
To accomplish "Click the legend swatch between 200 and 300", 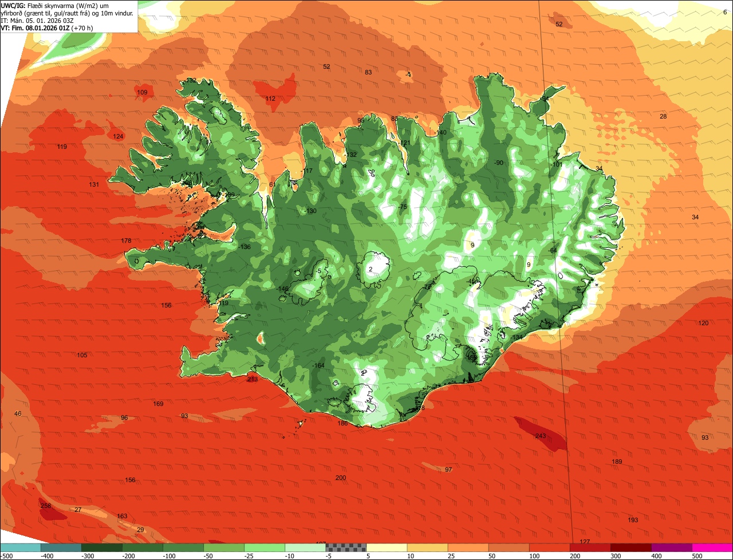I will coord(590,547).
